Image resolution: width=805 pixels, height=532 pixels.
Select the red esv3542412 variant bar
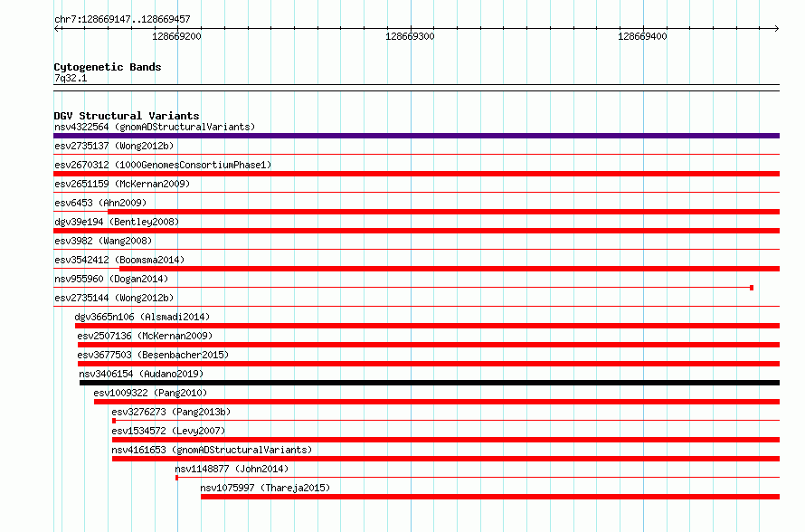coord(450,269)
